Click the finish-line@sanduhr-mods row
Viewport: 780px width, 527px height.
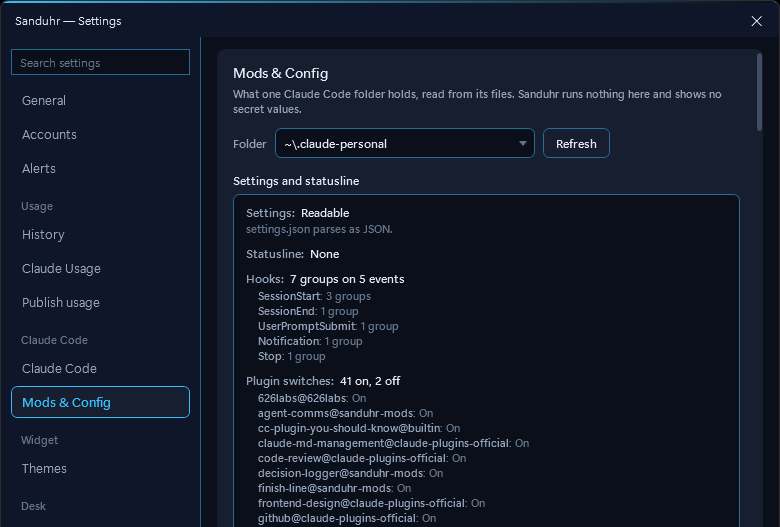click(x=334, y=488)
